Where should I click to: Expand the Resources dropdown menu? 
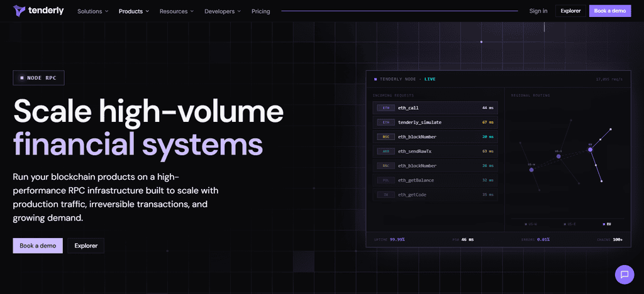tap(177, 11)
